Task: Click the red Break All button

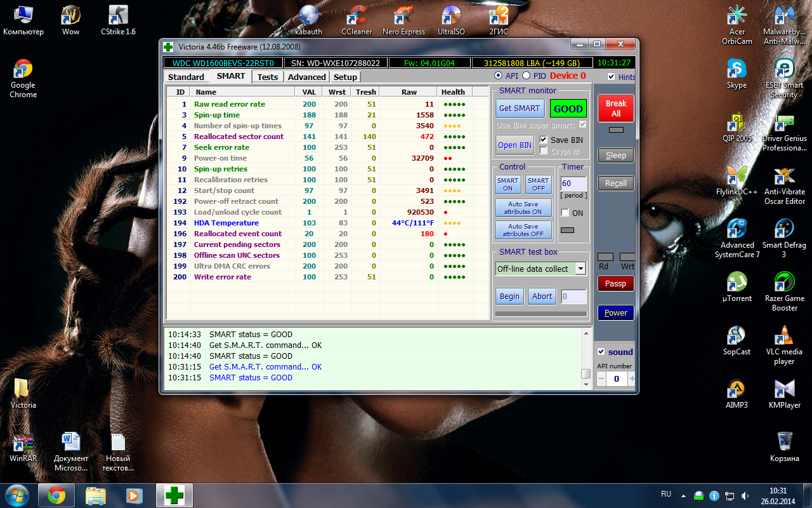Action: point(616,108)
